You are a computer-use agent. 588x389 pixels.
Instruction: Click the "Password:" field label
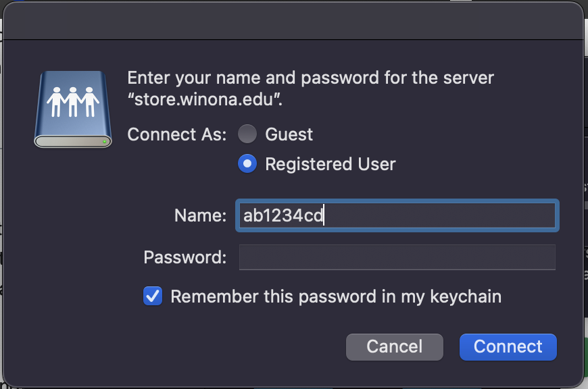pos(185,257)
